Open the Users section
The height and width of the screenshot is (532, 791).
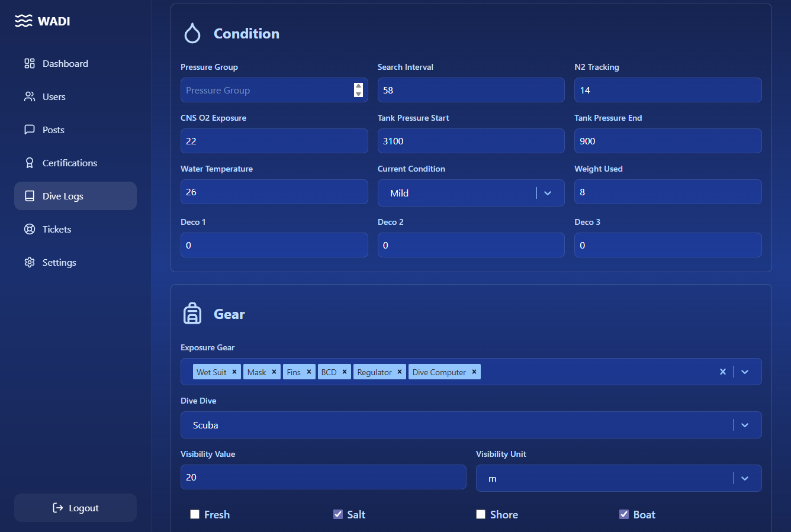coord(54,96)
